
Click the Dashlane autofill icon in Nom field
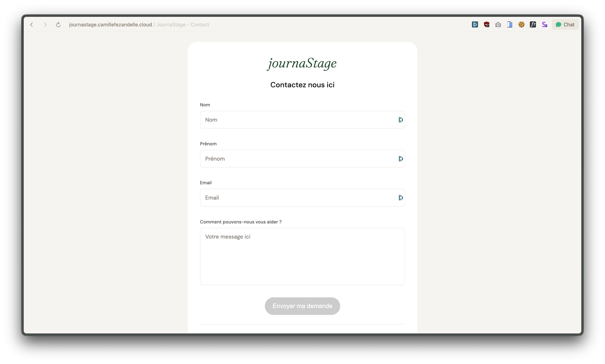pos(400,120)
